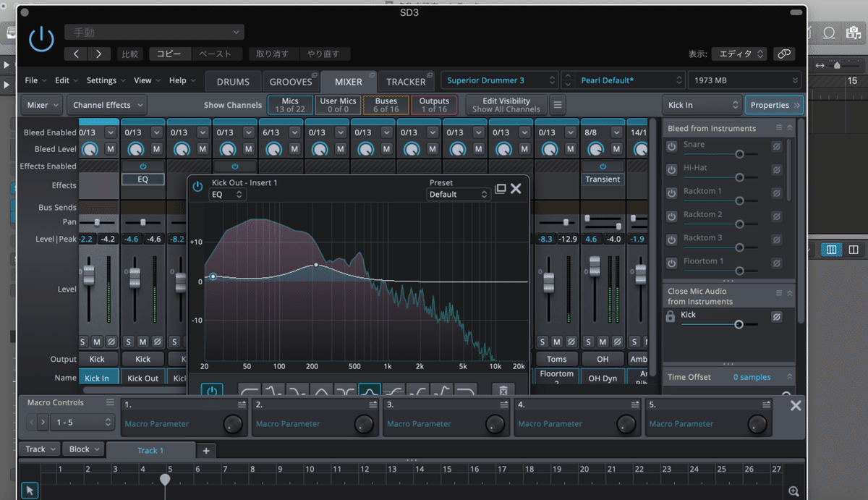Solo the Kick In channel
Screen dimensions: 868x500
85,342
